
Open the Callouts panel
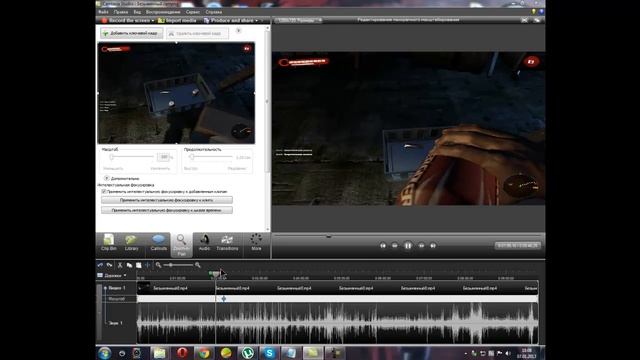click(x=158, y=243)
